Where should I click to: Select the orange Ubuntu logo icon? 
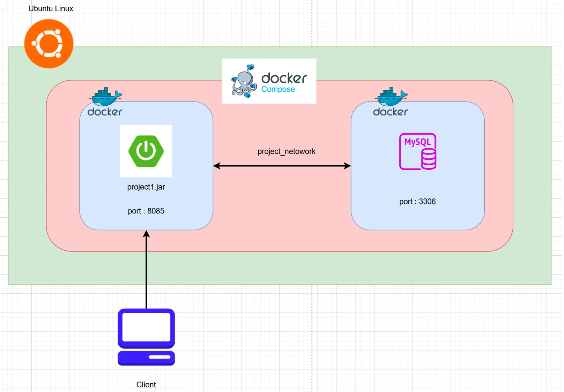(x=49, y=44)
